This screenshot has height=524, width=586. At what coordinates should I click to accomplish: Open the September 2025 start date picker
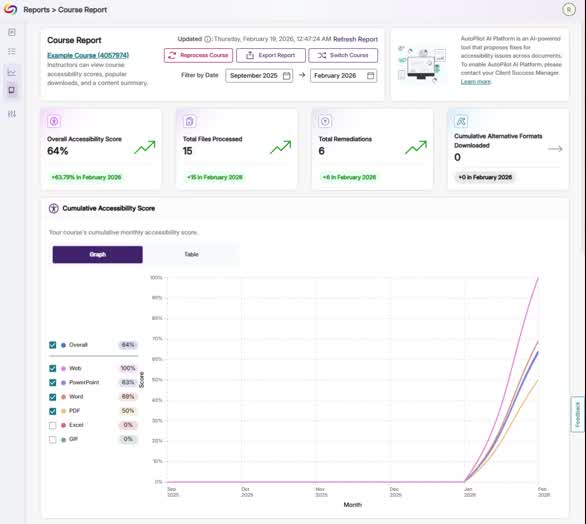[x=259, y=76]
